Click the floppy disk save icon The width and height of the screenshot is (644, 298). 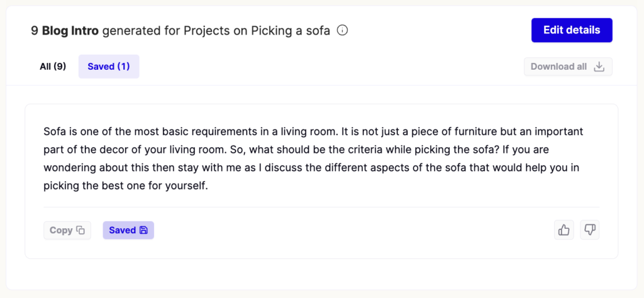[x=143, y=230]
